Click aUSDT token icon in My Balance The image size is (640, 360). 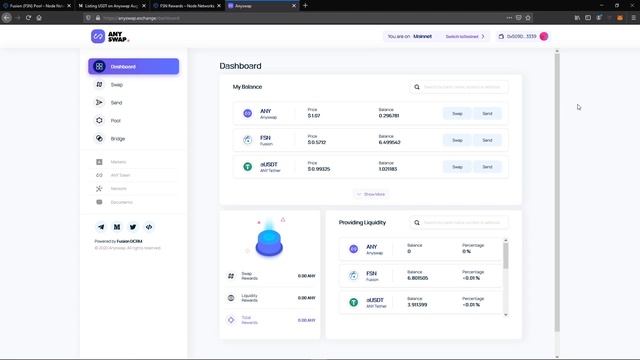[x=247, y=167]
